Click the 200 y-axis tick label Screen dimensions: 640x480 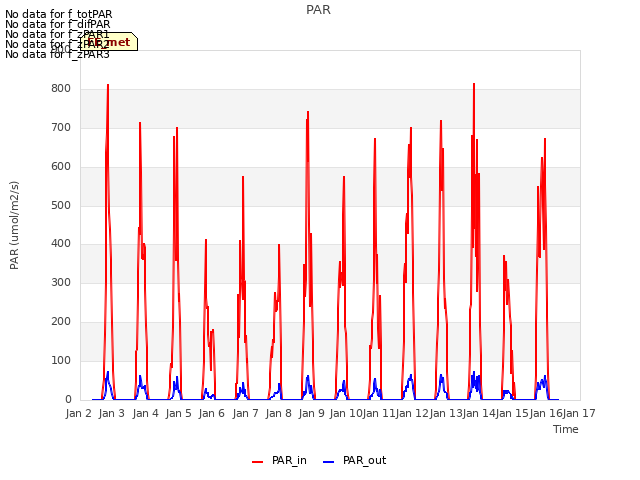[61, 322]
